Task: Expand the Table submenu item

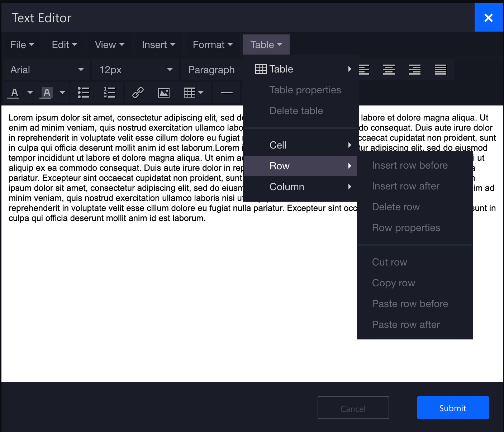Action: 301,69
